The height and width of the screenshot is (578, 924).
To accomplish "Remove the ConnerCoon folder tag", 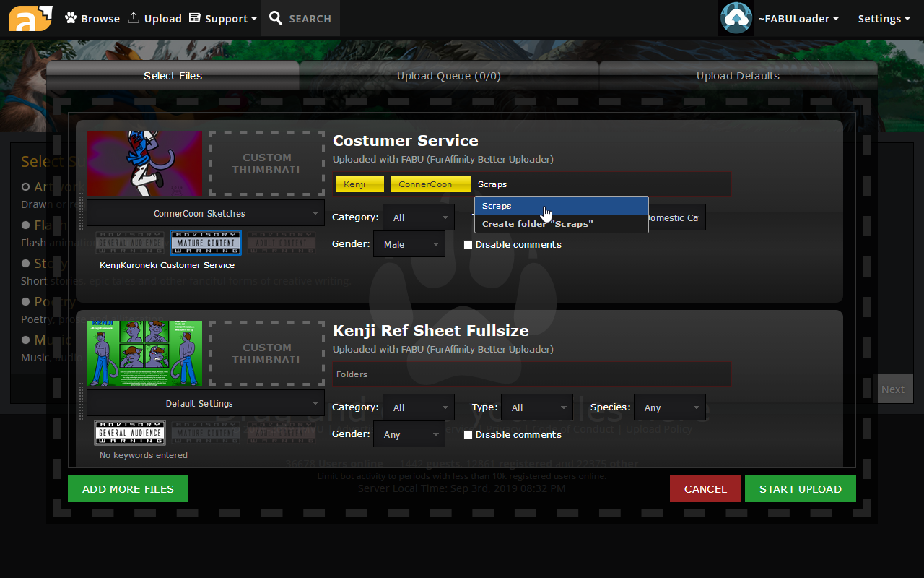I will (x=430, y=184).
